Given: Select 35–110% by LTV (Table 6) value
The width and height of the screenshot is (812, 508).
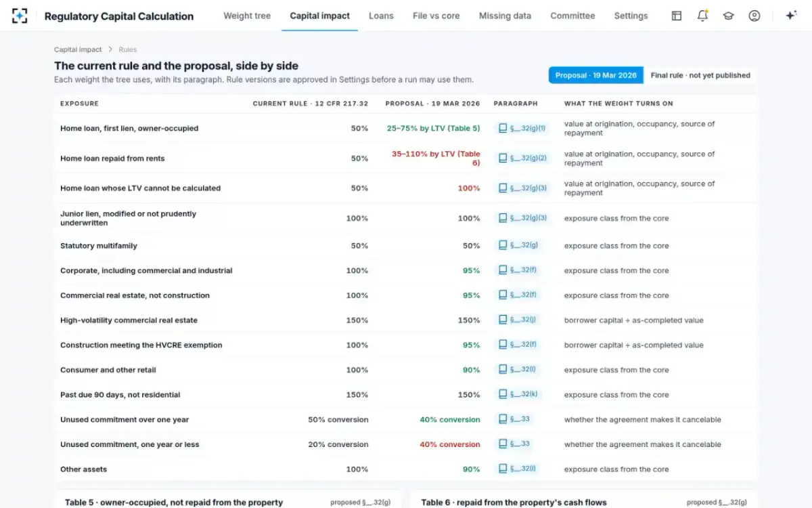Looking at the screenshot, I should coord(436,158).
